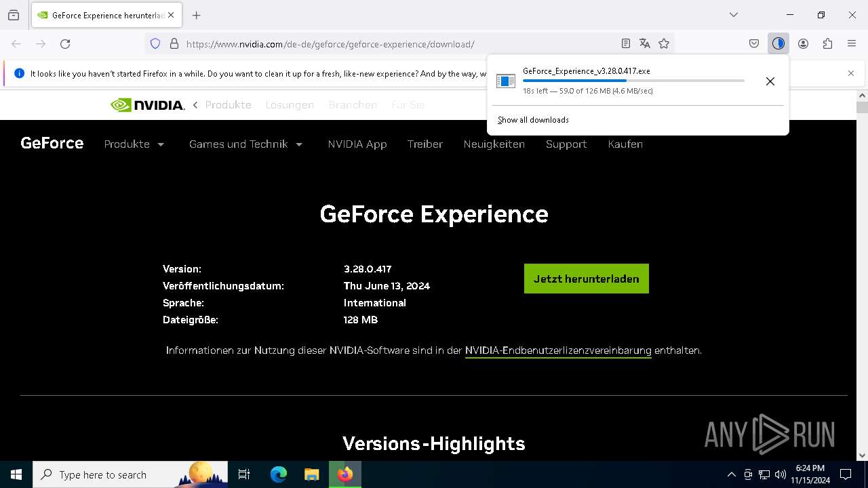Cancel the GeForce_Experience download

pyautogui.click(x=770, y=81)
